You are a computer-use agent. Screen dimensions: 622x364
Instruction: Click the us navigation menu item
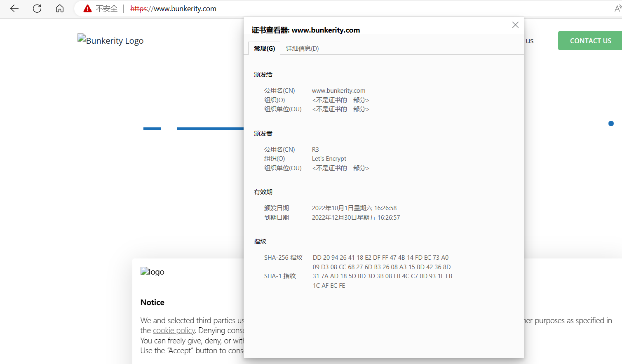(530, 40)
